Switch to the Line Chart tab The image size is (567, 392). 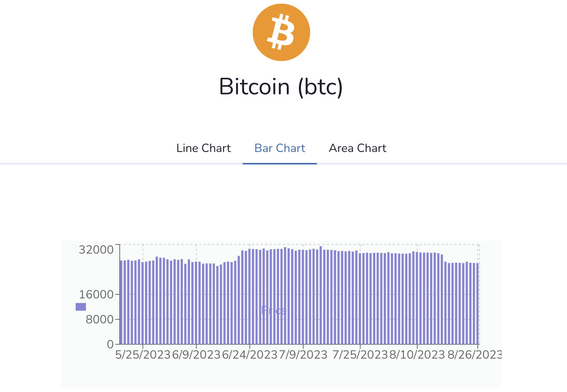tap(203, 148)
